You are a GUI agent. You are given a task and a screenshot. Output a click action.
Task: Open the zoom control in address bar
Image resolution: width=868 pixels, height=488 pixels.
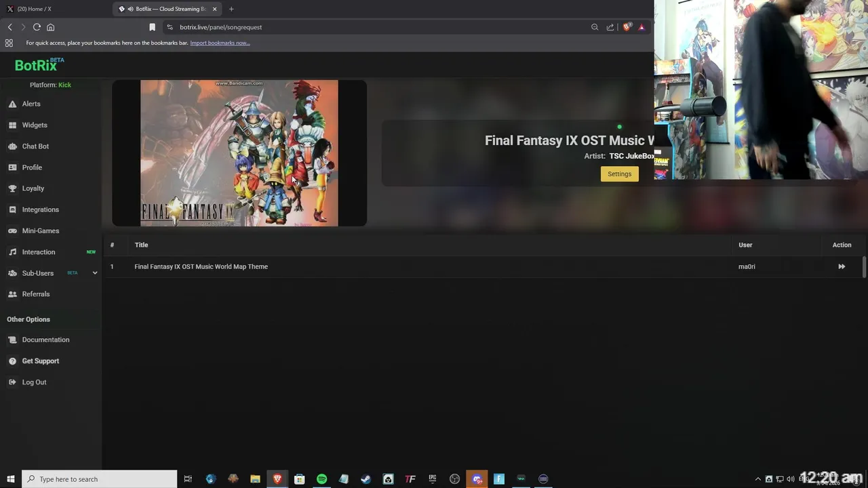(x=595, y=27)
